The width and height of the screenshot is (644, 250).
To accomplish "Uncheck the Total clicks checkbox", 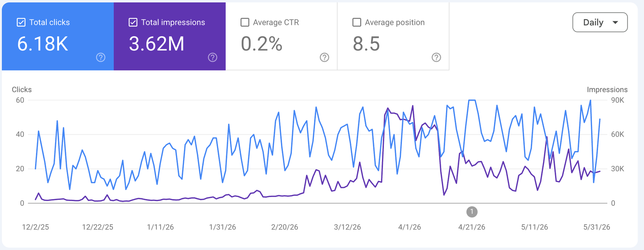I will pyautogui.click(x=21, y=23).
